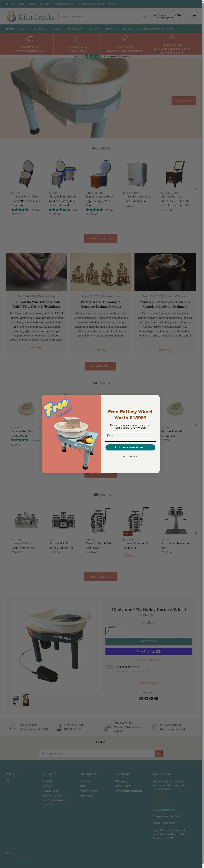The image size is (204, 868).
Task: Click the Email field in popup
Action: coord(130,435)
